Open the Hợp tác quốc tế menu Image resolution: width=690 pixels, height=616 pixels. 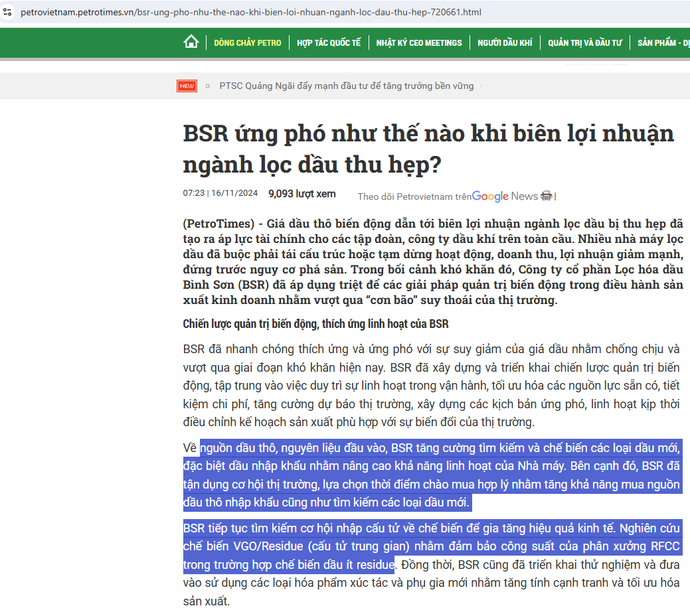pos(329,42)
